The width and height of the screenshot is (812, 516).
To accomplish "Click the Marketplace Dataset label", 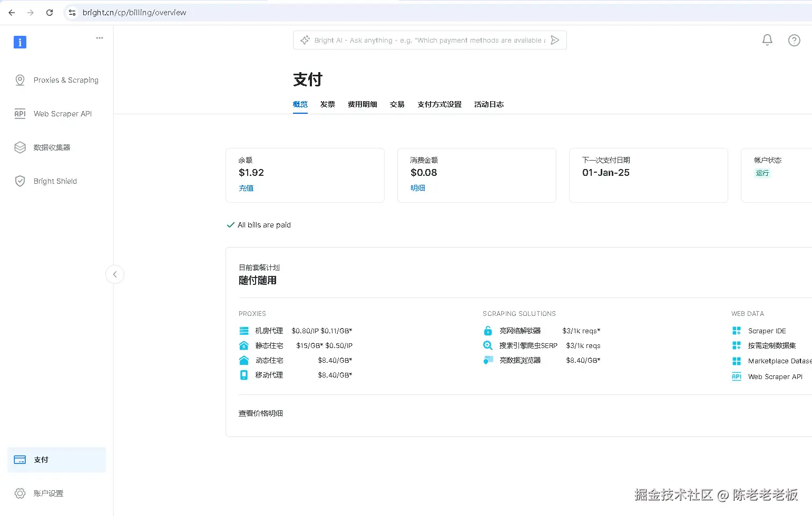I will pyautogui.click(x=780, y=361).
